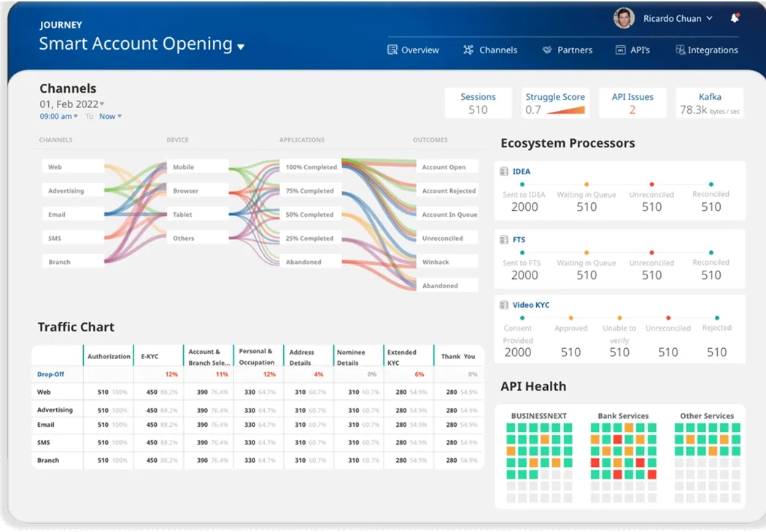
Task: Expand the Now end time dropdown
Action: pos(120,117)
